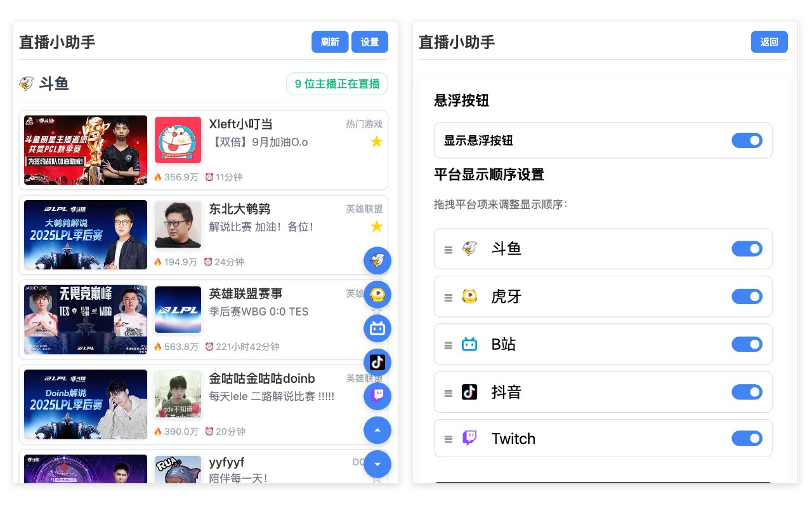Click streamer name yyfyyf
This screenshot has height=508, width=812.
coord(226,462)
